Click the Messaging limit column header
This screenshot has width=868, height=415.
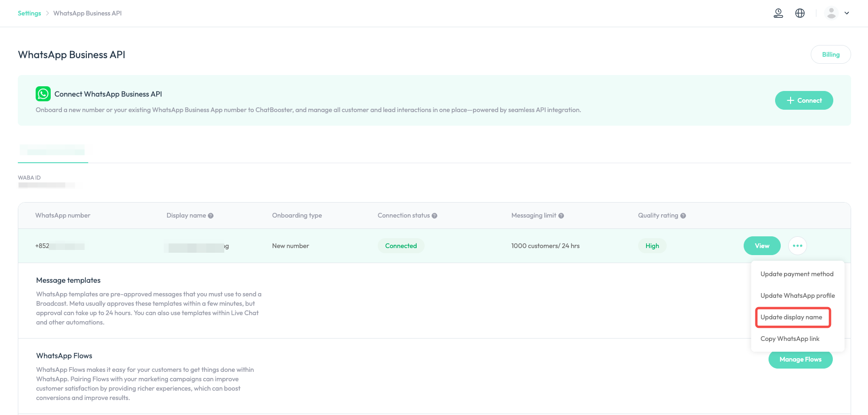coord(533,216)
